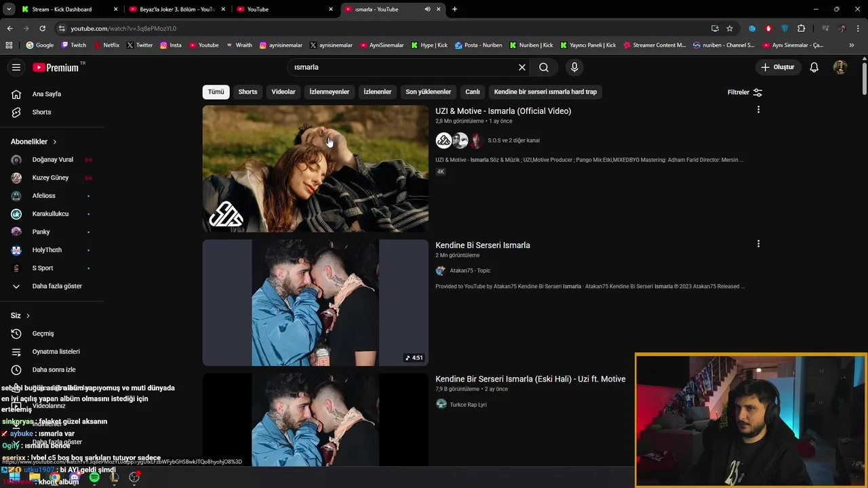Viewport: 868px width, 488px height.
Task: Open more options for Kendine Bi Serseri Ismarla
Action: click(x=758, y=244)
